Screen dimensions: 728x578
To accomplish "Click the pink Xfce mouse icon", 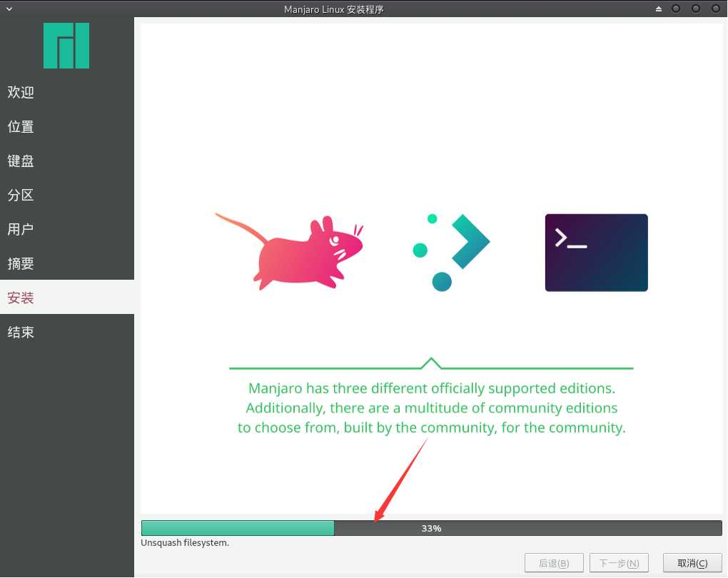I will (289, 252).
